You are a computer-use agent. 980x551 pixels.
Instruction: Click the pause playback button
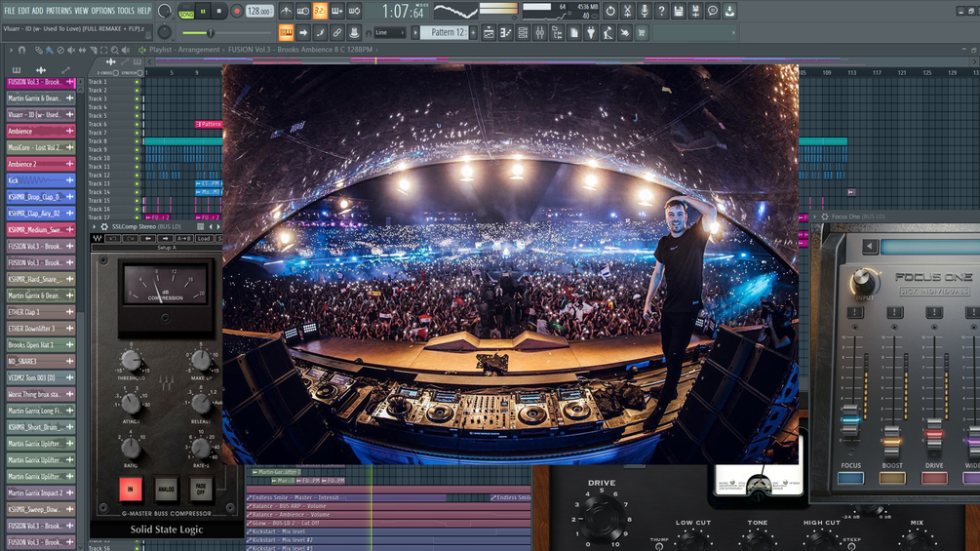(203, 12)
